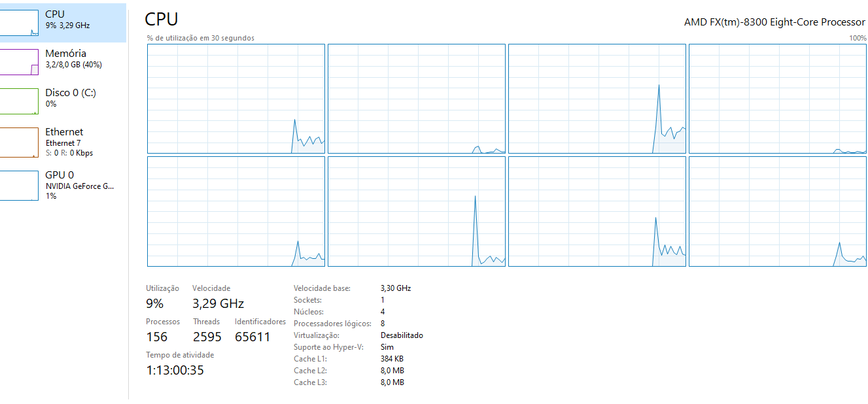Click the Cache L2 value 8,0 MB

(392, 371)
